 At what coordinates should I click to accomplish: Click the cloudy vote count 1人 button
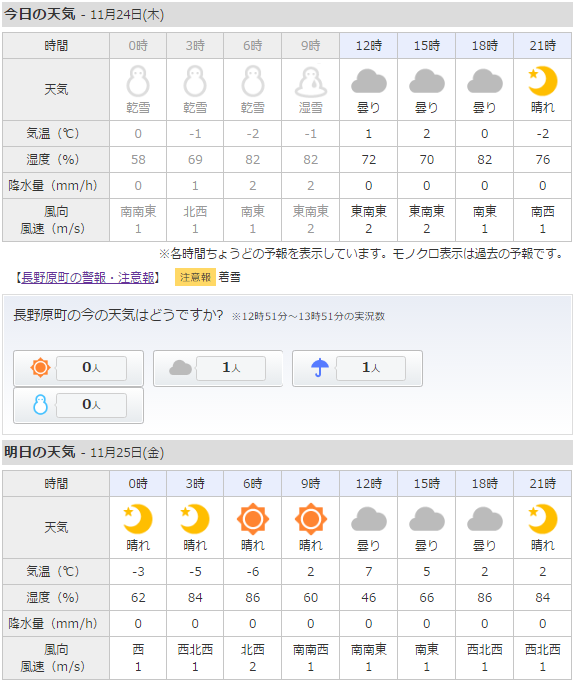click(231, 368)
